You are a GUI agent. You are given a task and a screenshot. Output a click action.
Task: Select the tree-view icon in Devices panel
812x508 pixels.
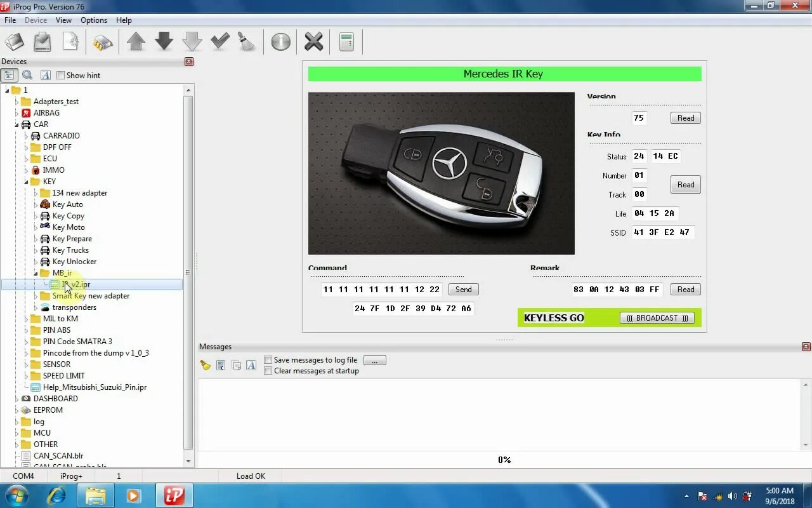tap(9, 75)
